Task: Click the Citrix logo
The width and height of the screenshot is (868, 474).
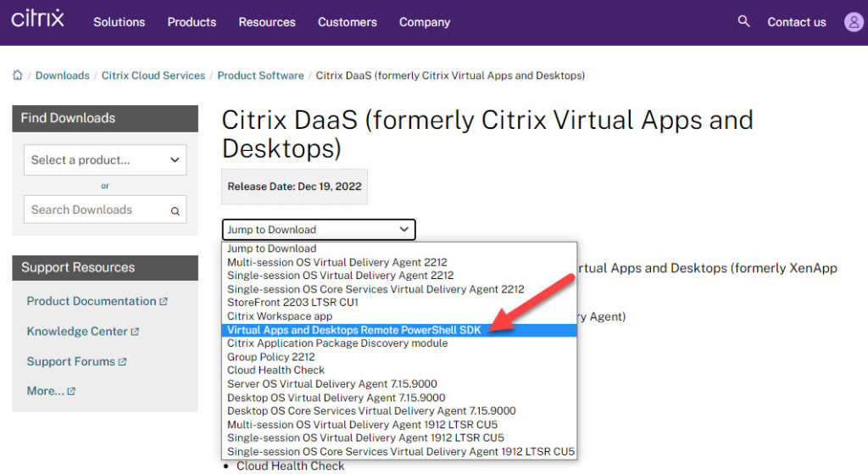Action: click(x=37, y=19)
